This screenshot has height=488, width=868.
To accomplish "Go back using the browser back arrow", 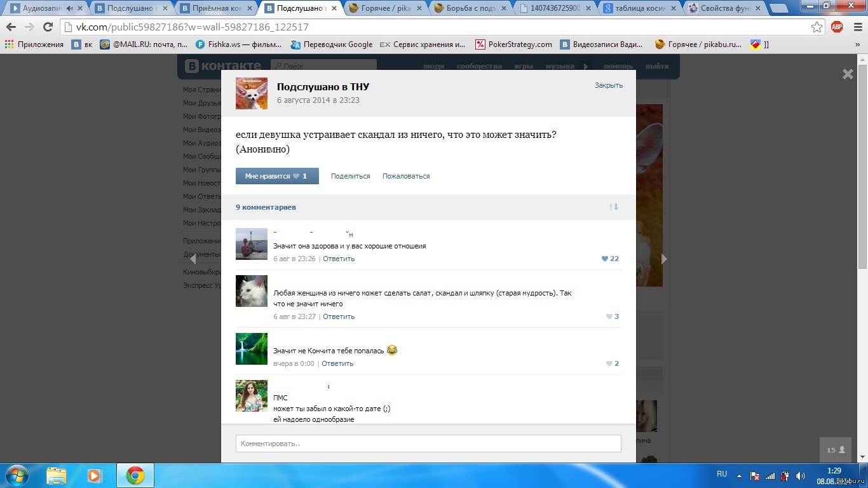I will click(11, 27).
